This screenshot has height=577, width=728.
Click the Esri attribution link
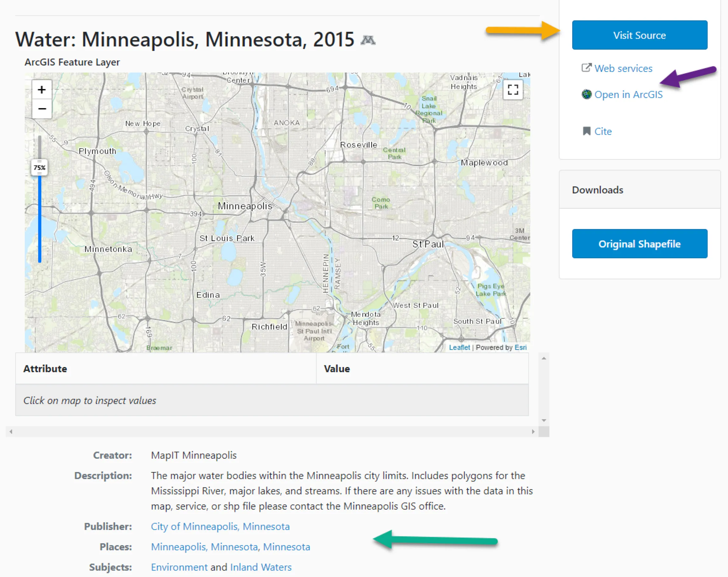click(520, 347)
